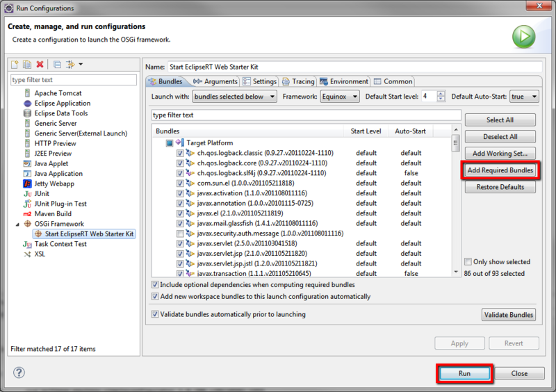Screen dimensions: 556x392
Task: Open the Settings tab
Action: click(259, 81)
